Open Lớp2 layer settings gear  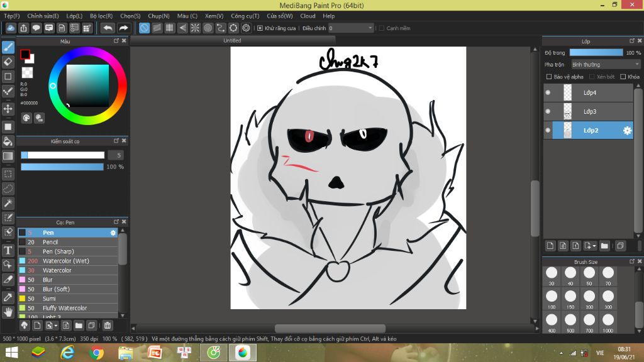tap(627, 131)
